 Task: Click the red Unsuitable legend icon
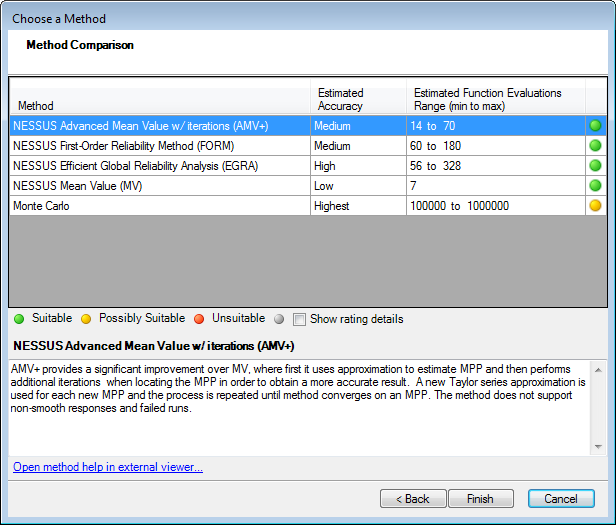199,319
